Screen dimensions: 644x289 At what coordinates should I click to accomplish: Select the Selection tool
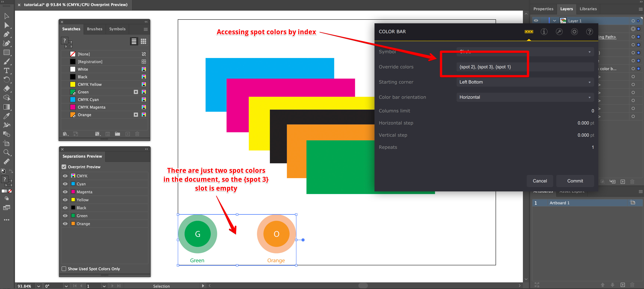[7, 16]
